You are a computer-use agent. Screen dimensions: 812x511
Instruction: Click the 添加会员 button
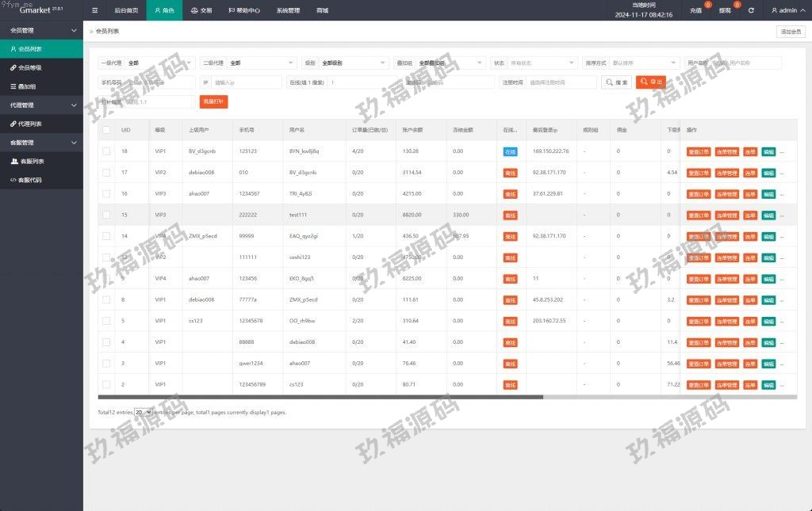(790, 32)
